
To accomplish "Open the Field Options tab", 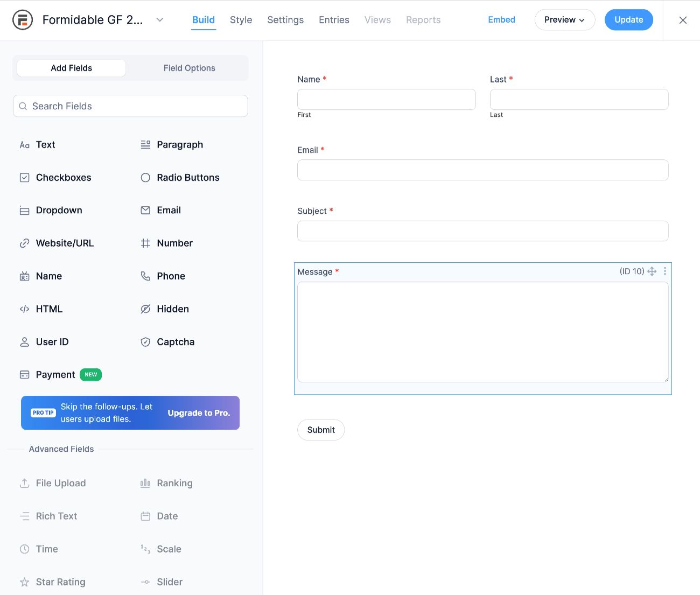I will click(x=189, y=68).
